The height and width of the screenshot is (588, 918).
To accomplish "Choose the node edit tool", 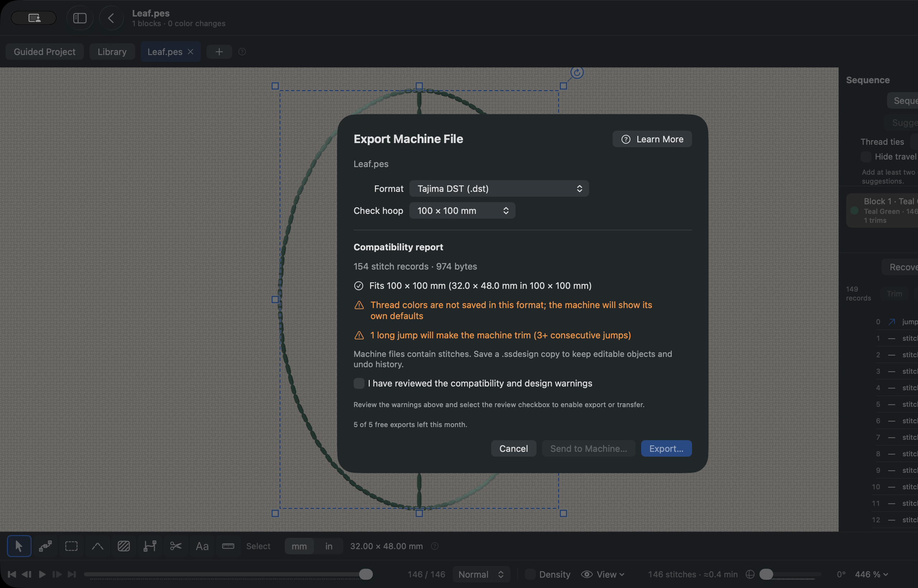I will point(45,546).
